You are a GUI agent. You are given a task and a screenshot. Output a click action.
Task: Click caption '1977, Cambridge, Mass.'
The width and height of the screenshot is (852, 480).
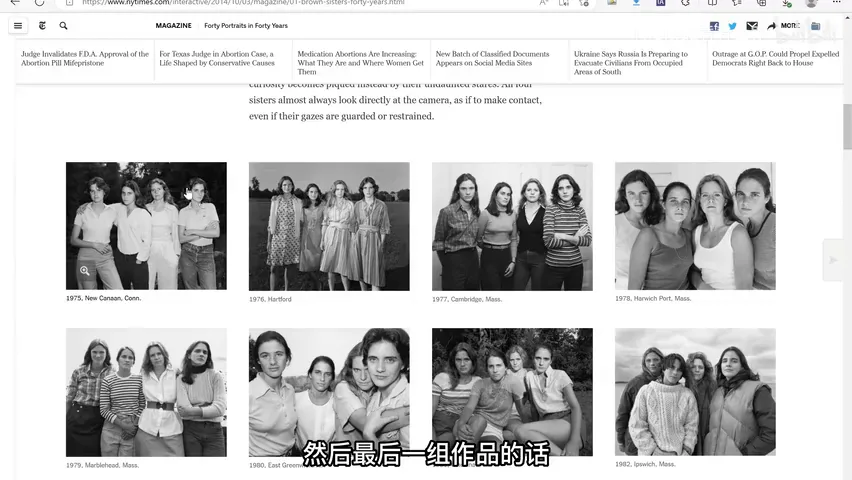click(x=467, y=300)
